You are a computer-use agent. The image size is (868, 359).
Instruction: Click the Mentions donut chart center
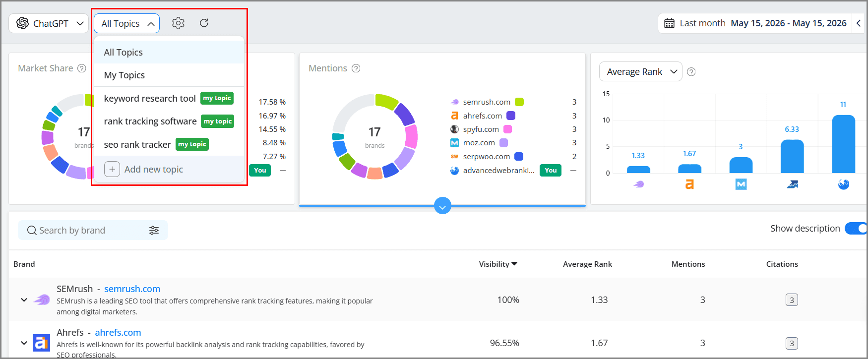pos(374,136)
